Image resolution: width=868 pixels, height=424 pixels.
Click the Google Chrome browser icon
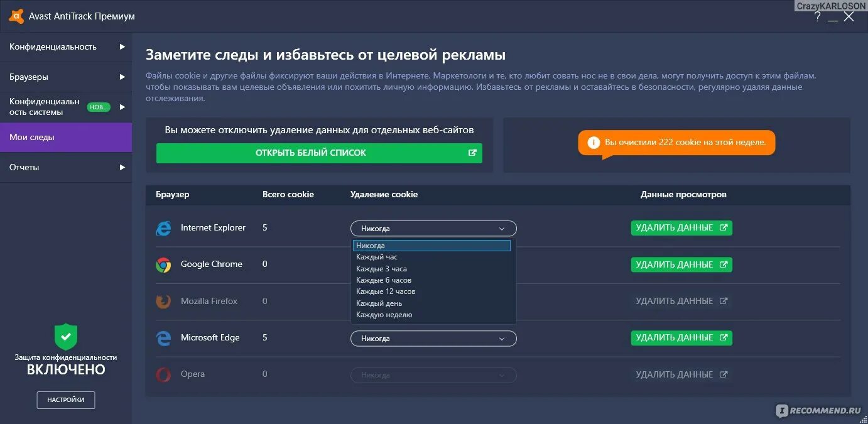coord(163,264)
